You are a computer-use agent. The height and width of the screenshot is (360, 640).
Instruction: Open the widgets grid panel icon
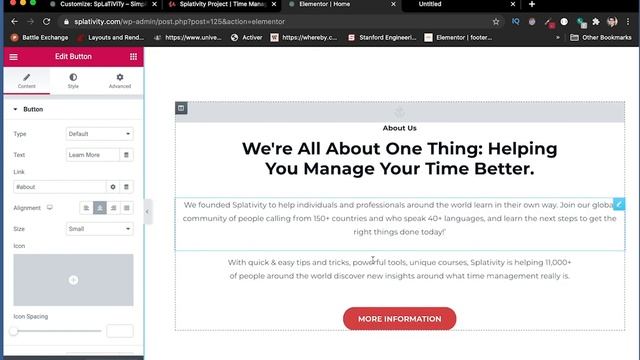coord(133,57)
